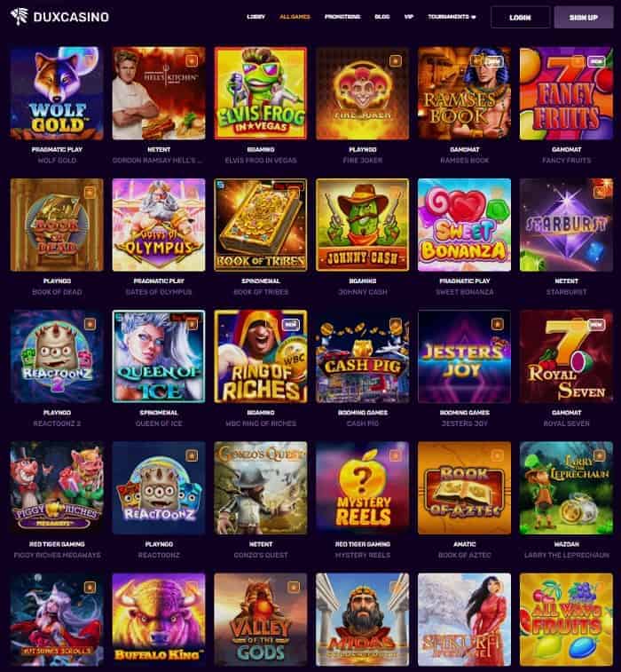Click the Sign Up button
The height and width of the screenshot is (672, 621).
(584, 18)
